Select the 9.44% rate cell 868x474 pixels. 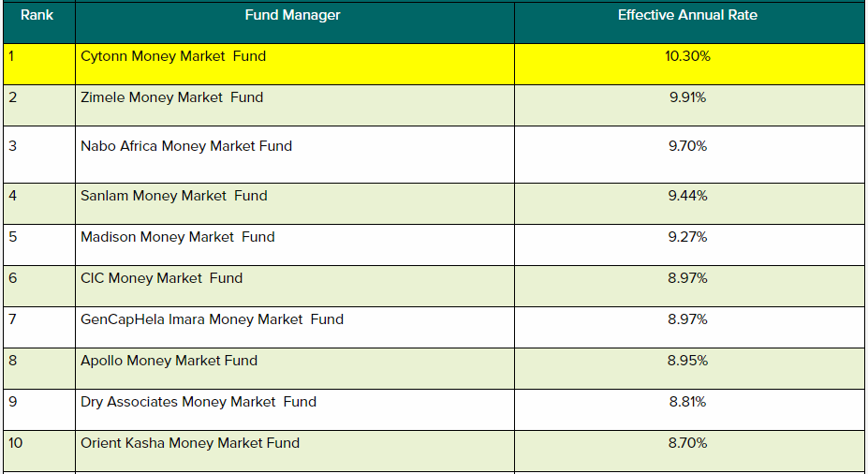[687, 196]
